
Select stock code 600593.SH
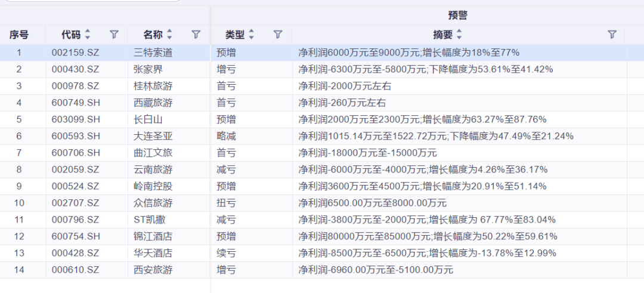click(76, 136)
